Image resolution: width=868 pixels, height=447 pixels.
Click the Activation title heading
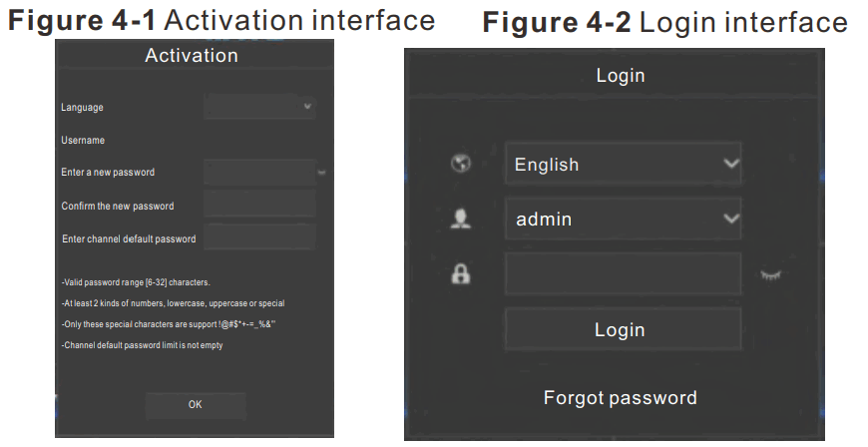coord(192,56)
